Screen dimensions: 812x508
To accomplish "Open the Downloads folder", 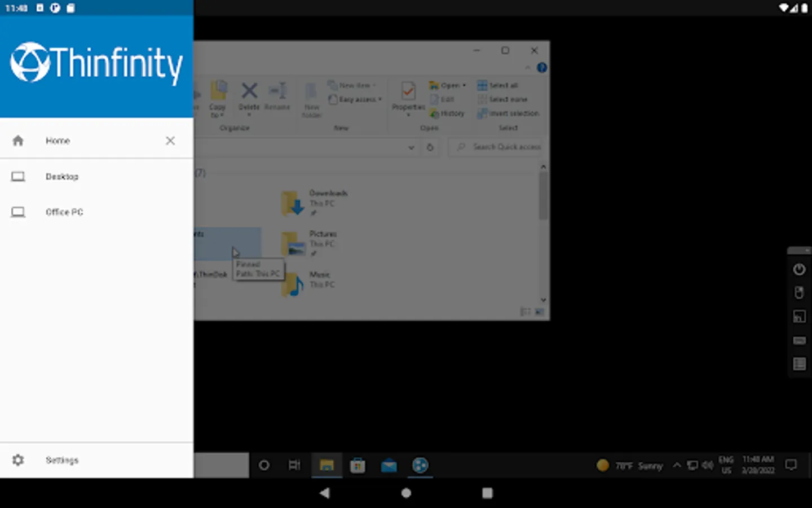I will [316, 203].
